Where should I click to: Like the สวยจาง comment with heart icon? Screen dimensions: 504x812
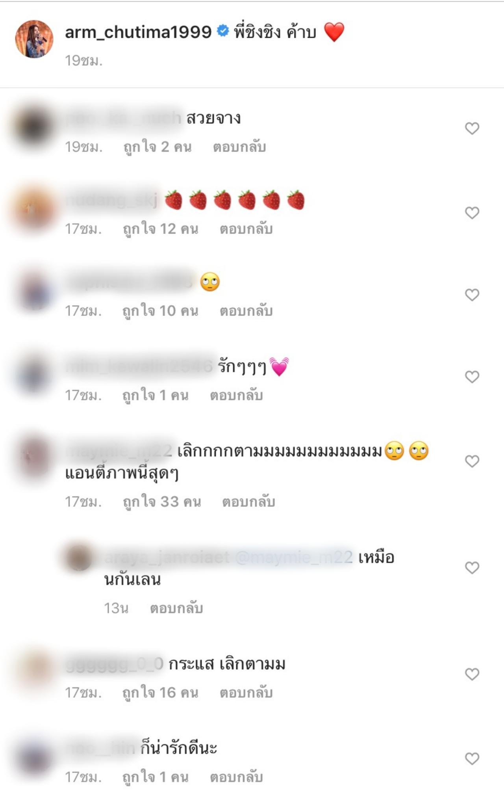472,128
